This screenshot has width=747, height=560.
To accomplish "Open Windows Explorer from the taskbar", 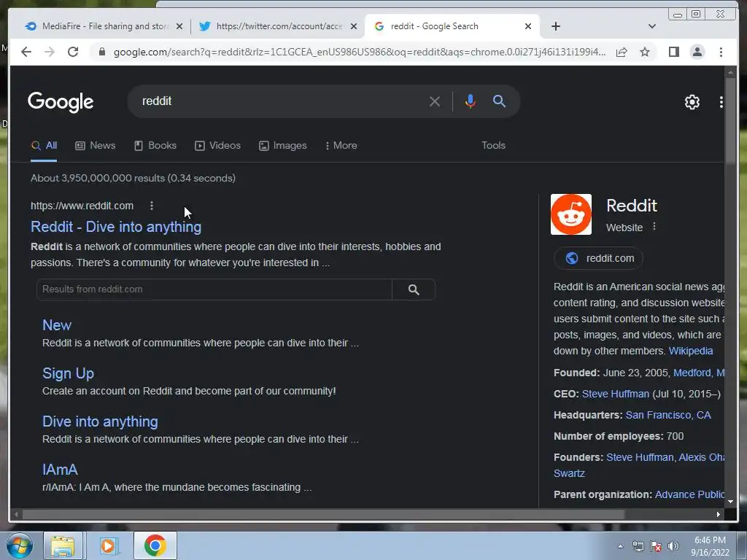I will (x=63, y=545).
